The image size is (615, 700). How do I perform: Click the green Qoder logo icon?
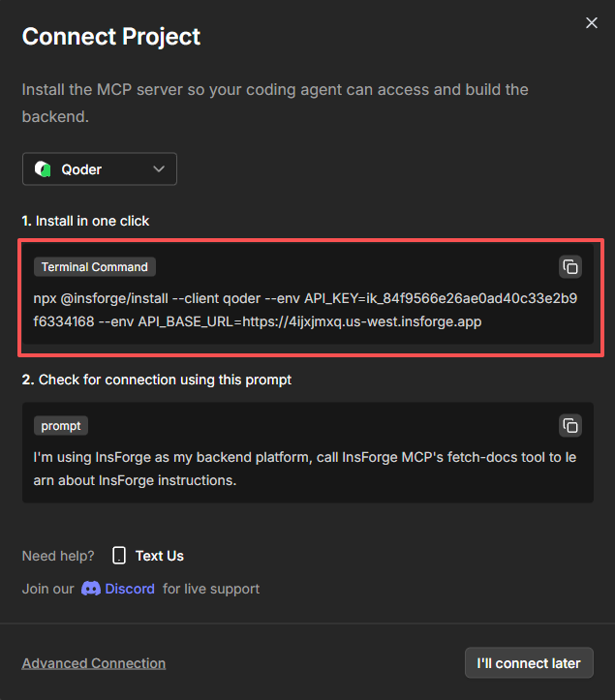(x=43, y=169)
